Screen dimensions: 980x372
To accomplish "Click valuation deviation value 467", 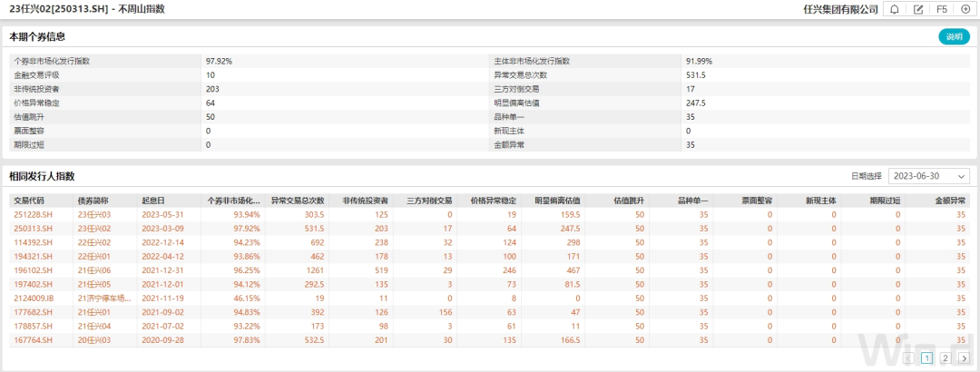I will (x=573, y=270).
